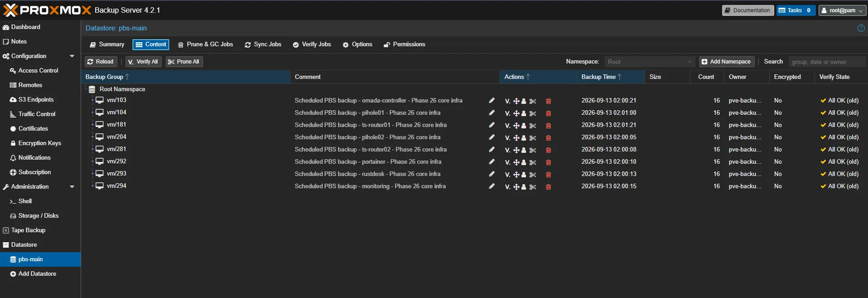Open root@pam user menu

(842, 10)
